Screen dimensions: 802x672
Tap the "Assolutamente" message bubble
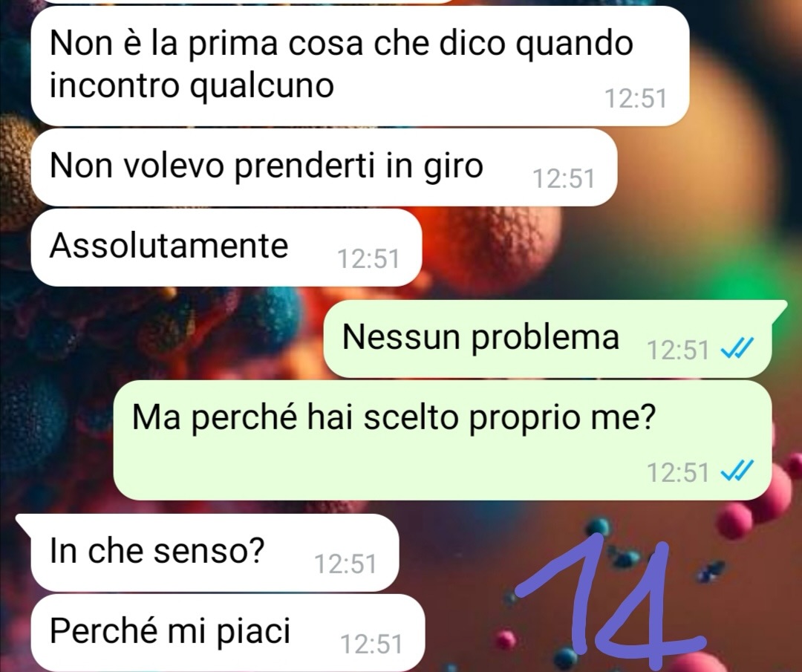(x=226, y=247)
